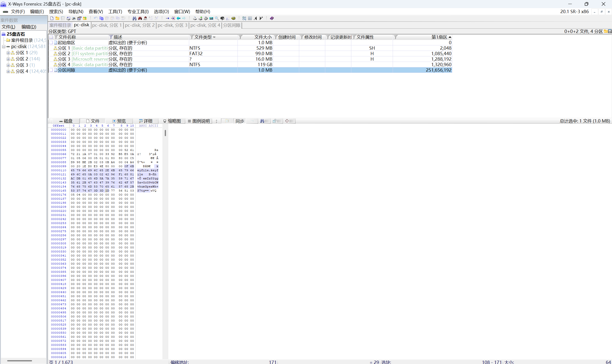Viewport: 612px width, 364px height.
Task: Click the filter funnel on 文件名称 column
Action: pyautogui.click(x=56, y=37)
